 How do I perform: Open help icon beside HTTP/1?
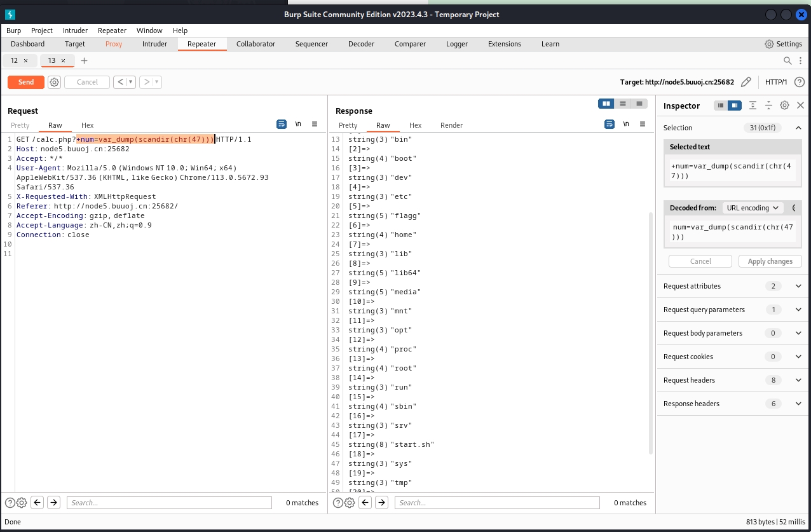point(800,82)
